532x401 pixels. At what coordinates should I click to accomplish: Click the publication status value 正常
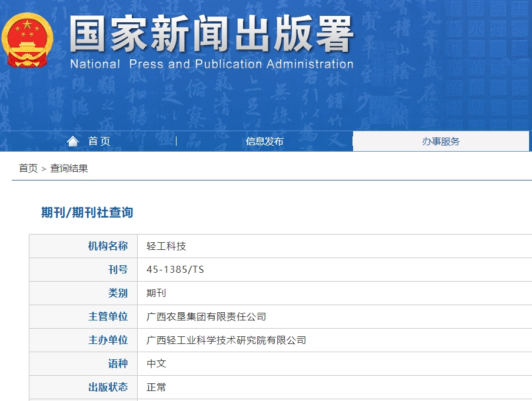tap(157, 387)
